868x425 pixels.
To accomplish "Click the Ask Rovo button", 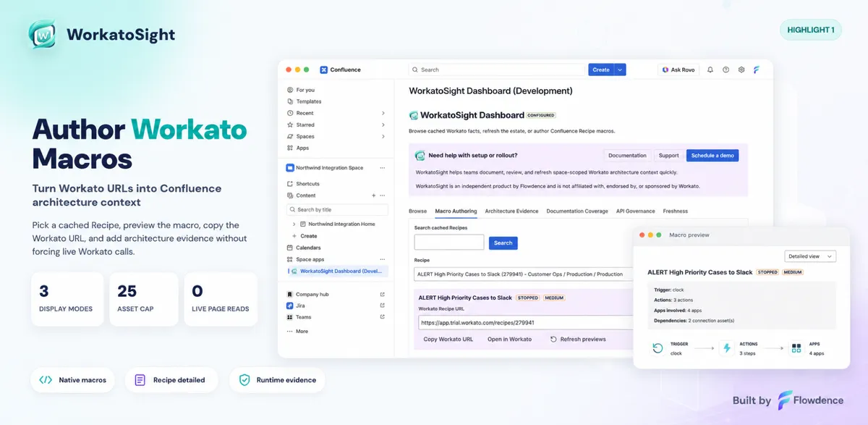I will click(678, 70).
